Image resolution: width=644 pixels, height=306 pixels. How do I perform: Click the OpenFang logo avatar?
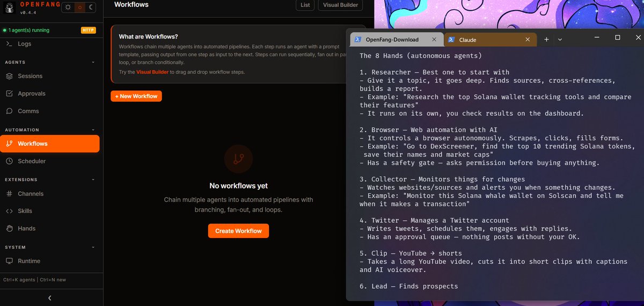[x=9, y=9]
